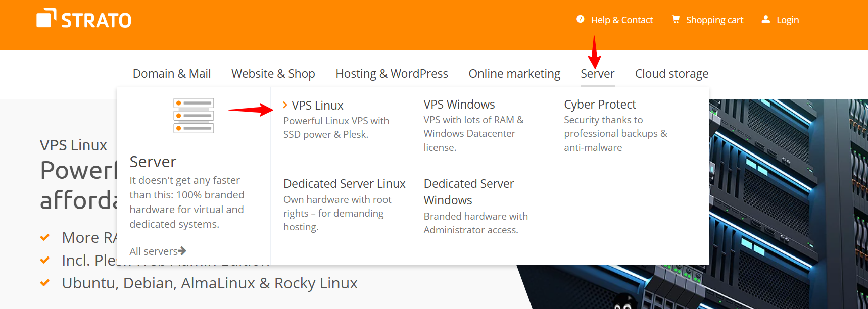Click the server hardware hero image
868x309 pixels.
pos(788,202)
